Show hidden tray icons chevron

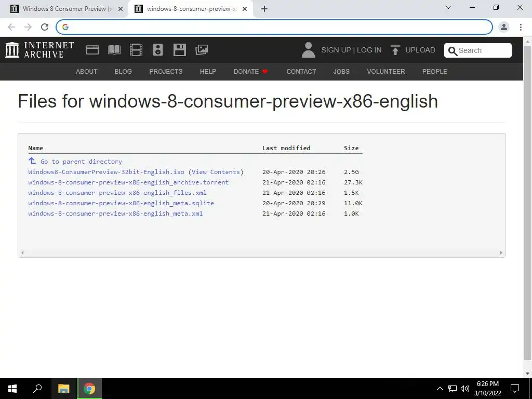point(440,389)
